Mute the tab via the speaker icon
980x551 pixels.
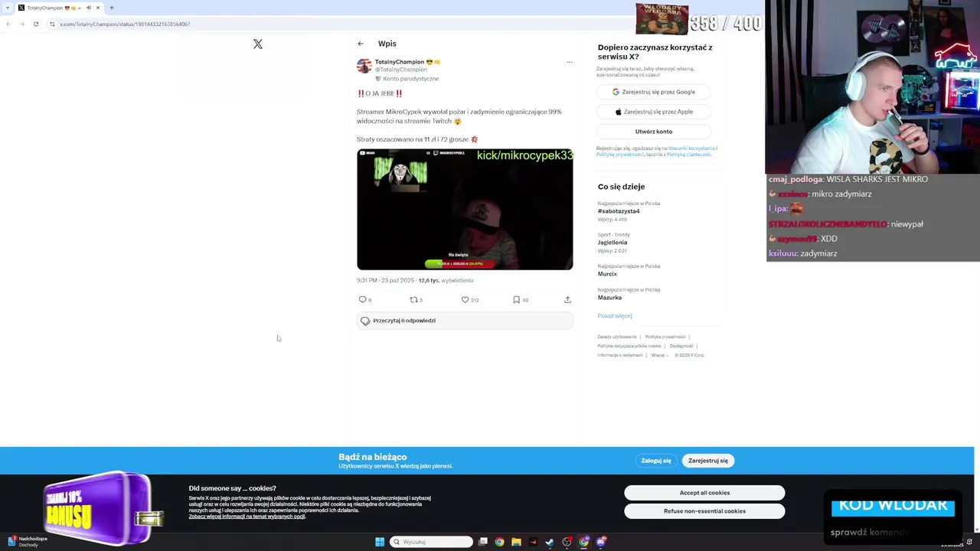(x=88, y=8)
